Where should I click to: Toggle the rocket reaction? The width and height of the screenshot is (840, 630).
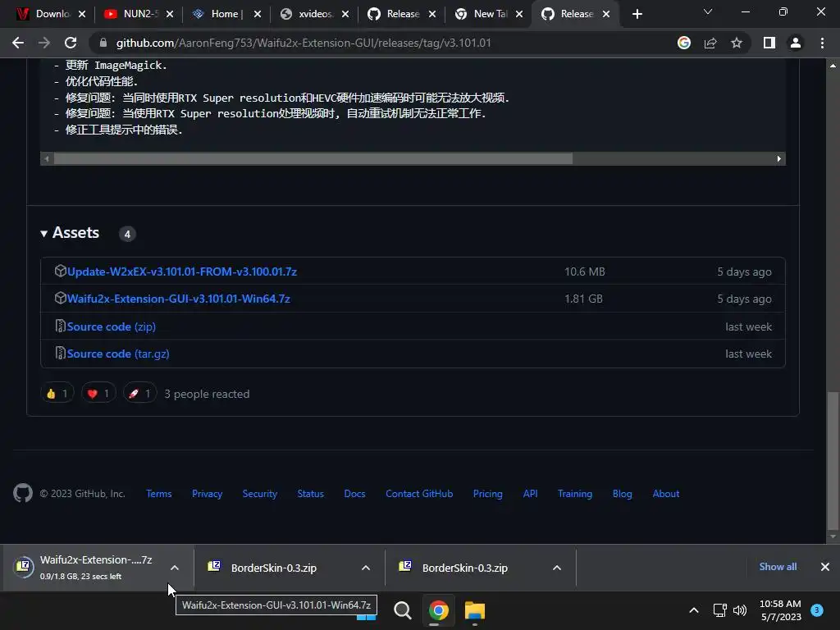(139, 394)
